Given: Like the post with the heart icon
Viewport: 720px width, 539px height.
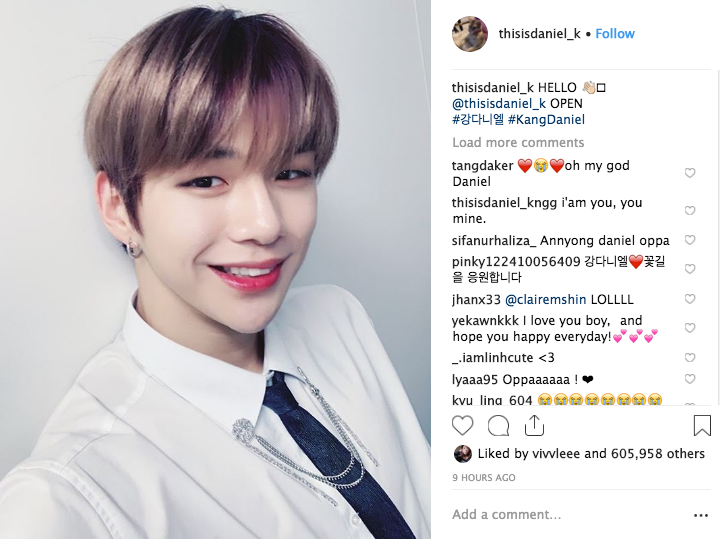Looking at the screenshot, I should [x=462, y=425].
